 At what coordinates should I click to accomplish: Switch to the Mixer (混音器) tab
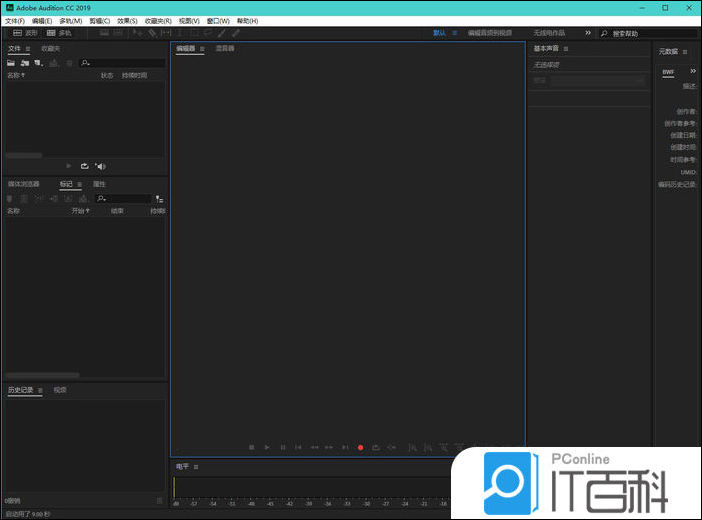[225, 48]
